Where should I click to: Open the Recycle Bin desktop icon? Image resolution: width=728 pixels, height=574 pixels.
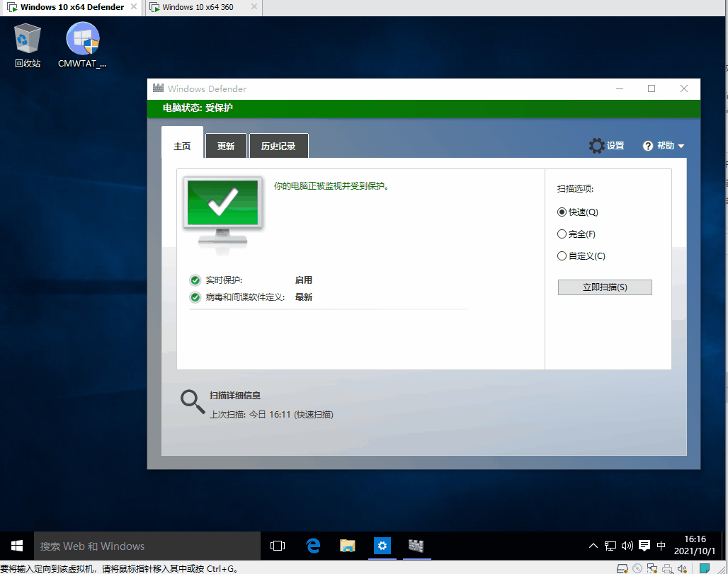click(28, 45)
